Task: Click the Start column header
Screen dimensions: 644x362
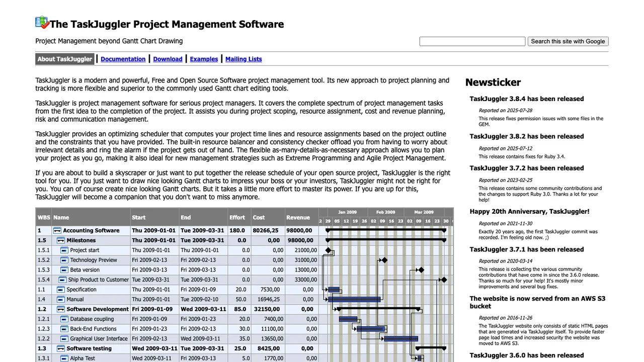Action: click(x=154, y=217)
